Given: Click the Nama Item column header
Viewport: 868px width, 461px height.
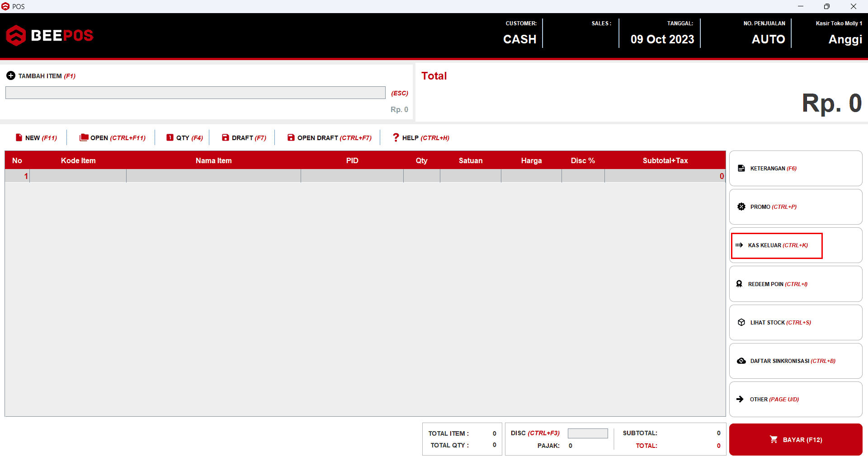Looking at the screenshot, I should [x=213, y=160].
